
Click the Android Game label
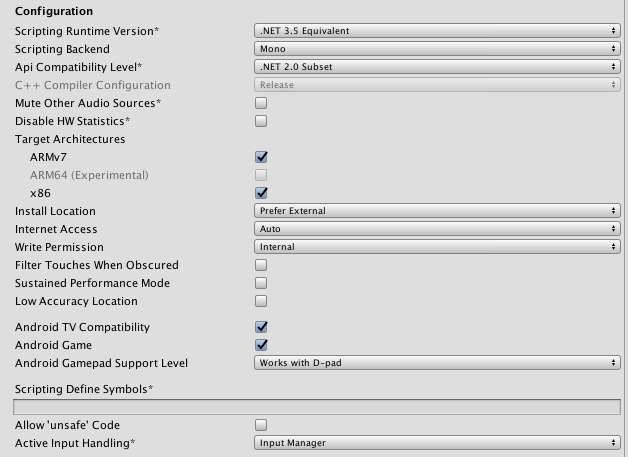point(53,345)
